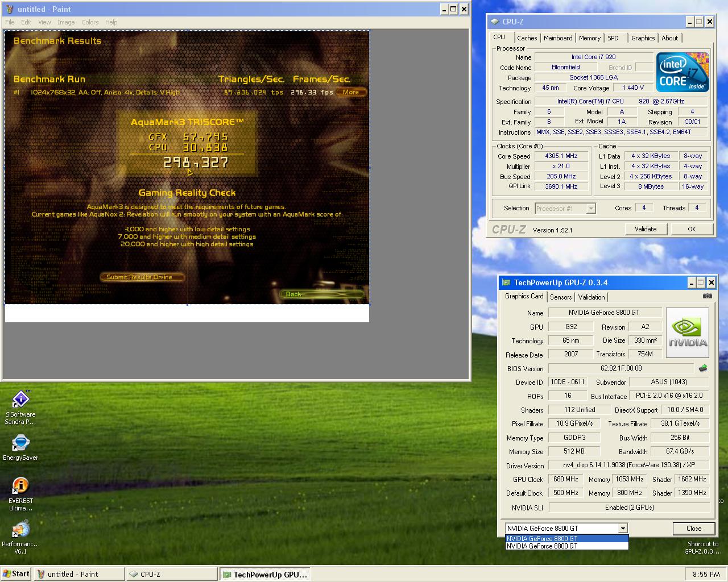This screenshot has width=728, height=582.
Task: Click the GPU-Z Name field NVIDIA GeForce 8800 GT
Action: click(604, 313)
